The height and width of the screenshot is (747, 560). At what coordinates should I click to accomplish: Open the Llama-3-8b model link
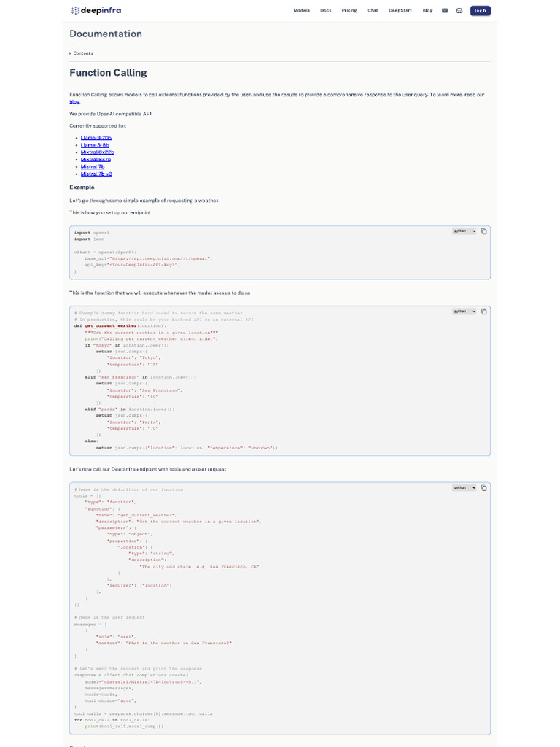tap(95, 145)
